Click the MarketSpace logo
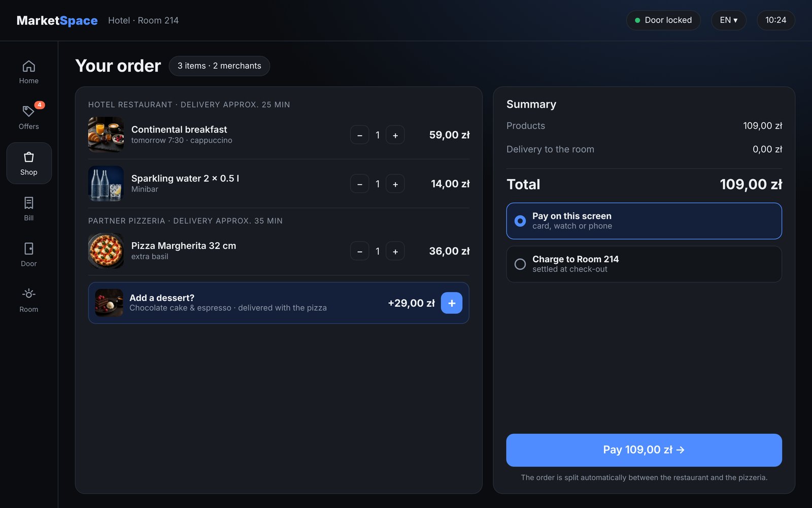Viewport: 812px width, 508px height. pos(57,20)
